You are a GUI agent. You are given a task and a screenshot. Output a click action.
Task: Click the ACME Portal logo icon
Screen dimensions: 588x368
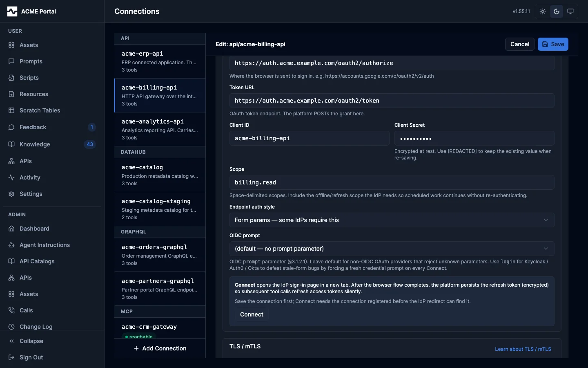tap(12, 11)
